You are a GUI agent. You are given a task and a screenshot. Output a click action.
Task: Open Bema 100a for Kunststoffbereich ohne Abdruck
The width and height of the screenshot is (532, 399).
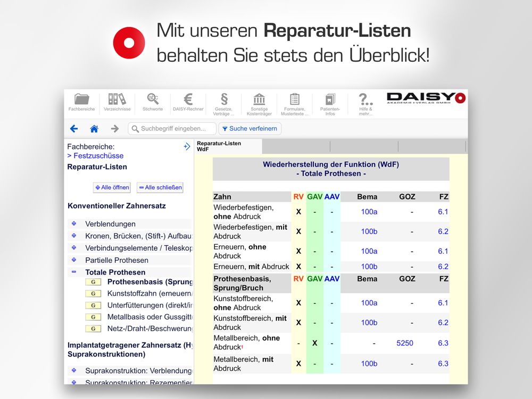(x=369, y=303)
